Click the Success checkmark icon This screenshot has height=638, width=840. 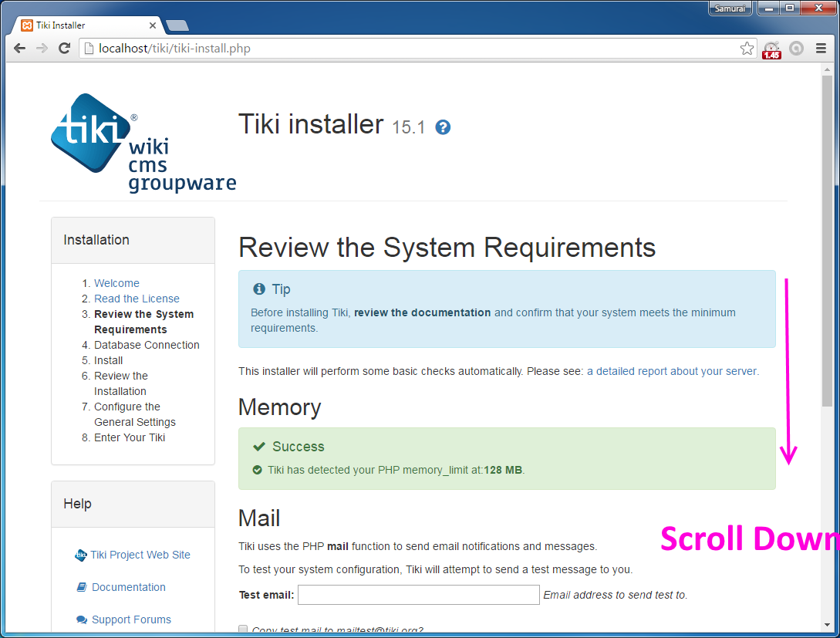pyautogui.click(x=259, y=446)
